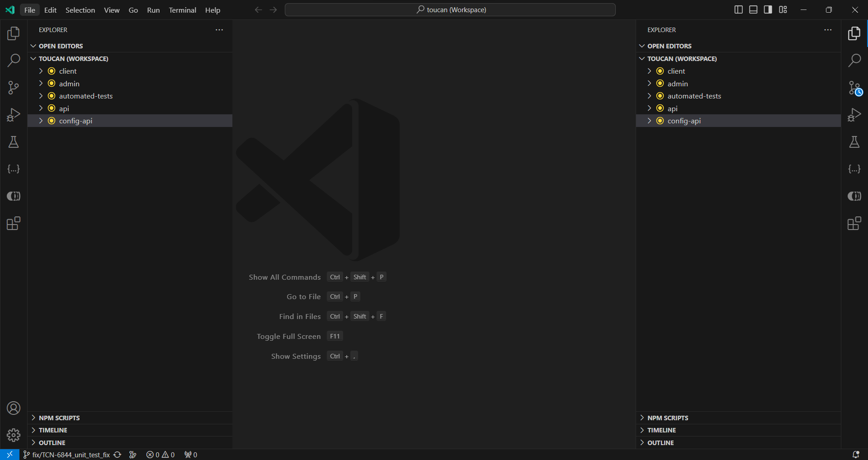Toggle the Secondary Side Bar visibility
This screenshot has height=460, width=868.
pos(768,9)
